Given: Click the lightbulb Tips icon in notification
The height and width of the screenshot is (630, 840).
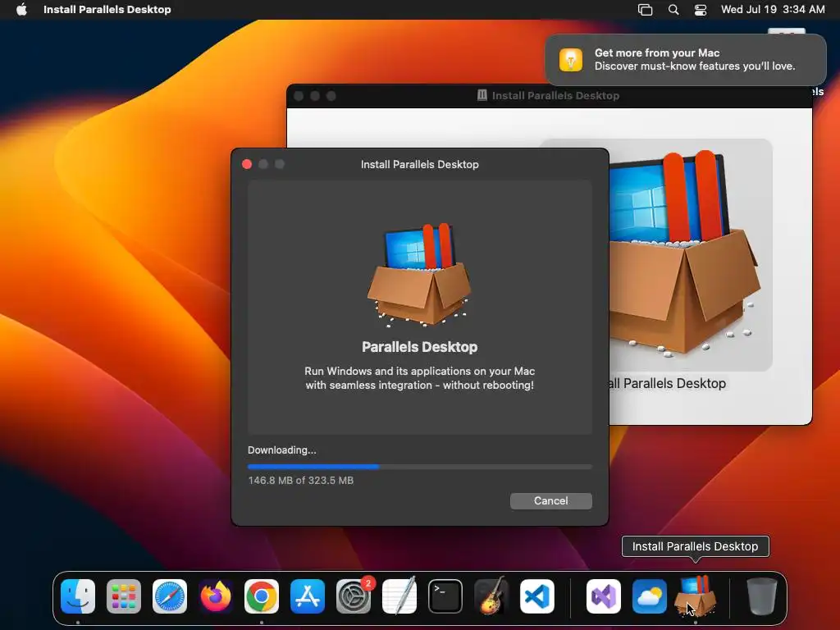Looking at the screenshot, I should click(x=571, y=59).
